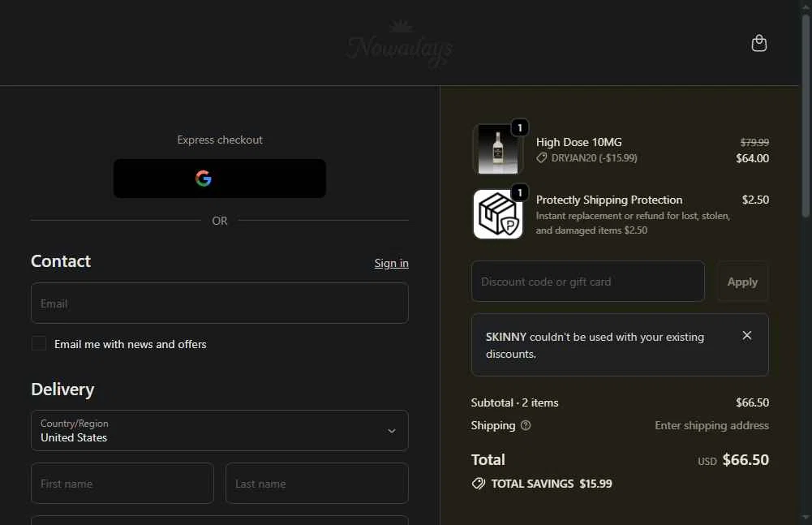812x525 pixels.
Task: Select the Subtotal 2 items label
Action: point(515,402)
